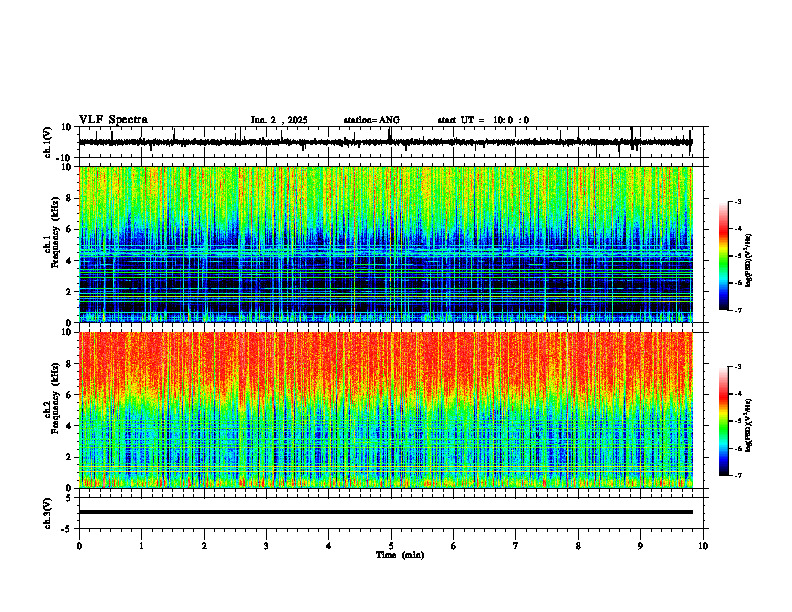Click the "-5" label on ch.2 color bar
Image resolution: width=792 pixels, height=612 pixels.
(738, 421)
